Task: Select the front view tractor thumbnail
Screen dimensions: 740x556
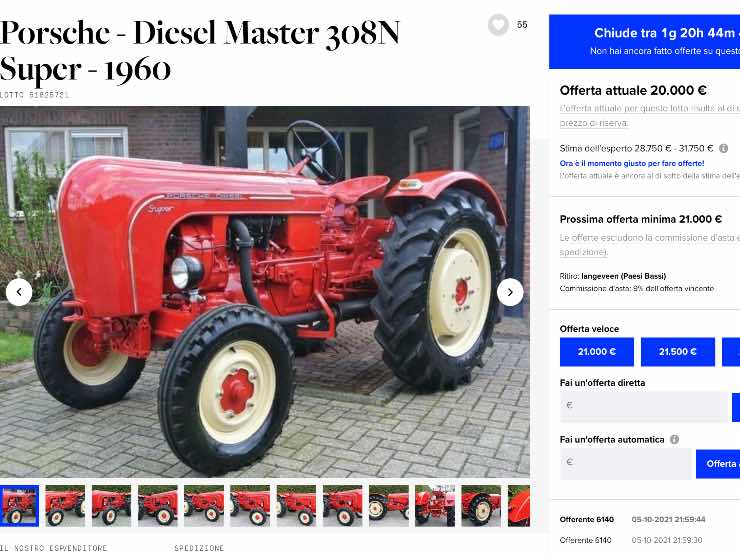Action: [435, 505]
